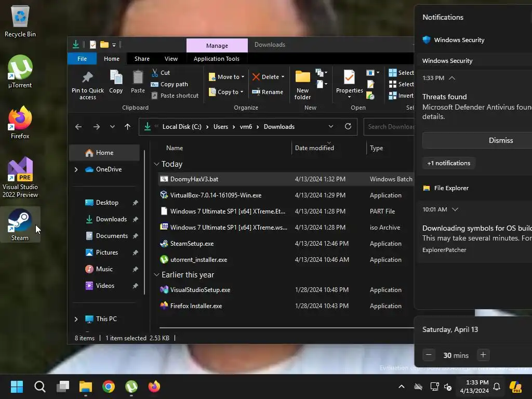The width and height of the screenshot is (532, 399).
Task: Switch to the Share ribbon tab
Action: click(142, 59)
